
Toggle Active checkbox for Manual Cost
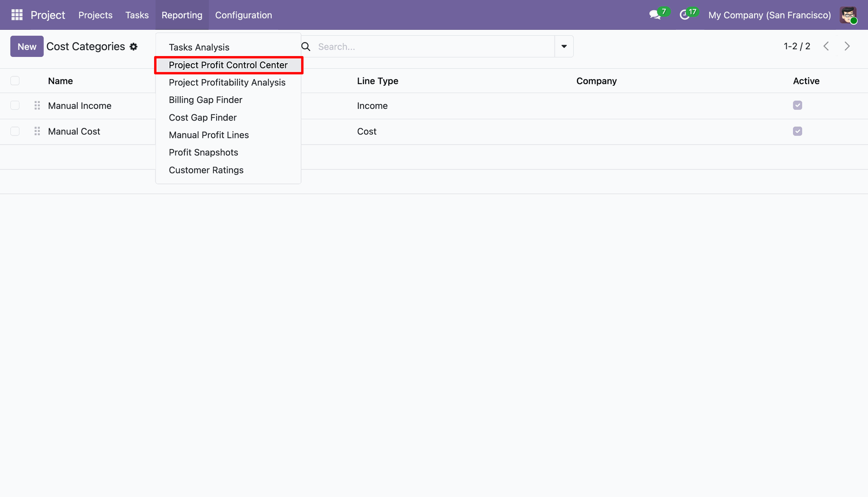(797, 131)
